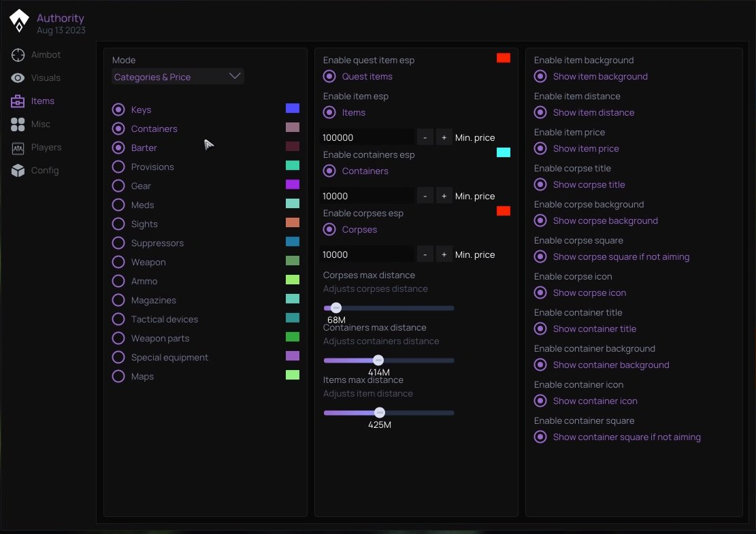Screen dimensions: 756x534
Task: Turn off Quest items ESP
Action: 329,76
